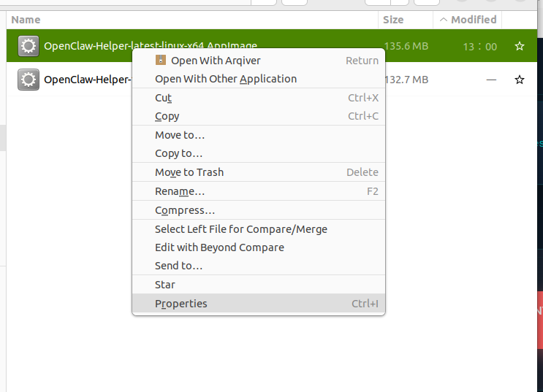Star the 132.7 MB file
The width and height of the screenshot is (543, 392).
point(520,80)
